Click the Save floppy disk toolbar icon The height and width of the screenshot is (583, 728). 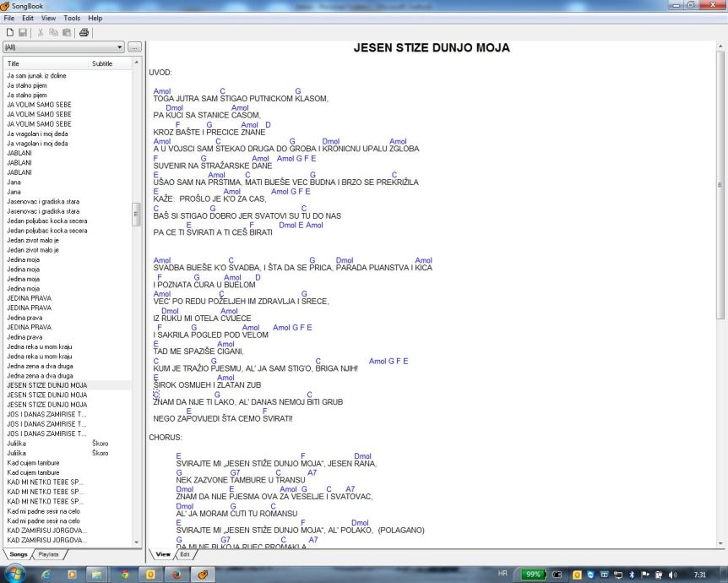(22, 32)
